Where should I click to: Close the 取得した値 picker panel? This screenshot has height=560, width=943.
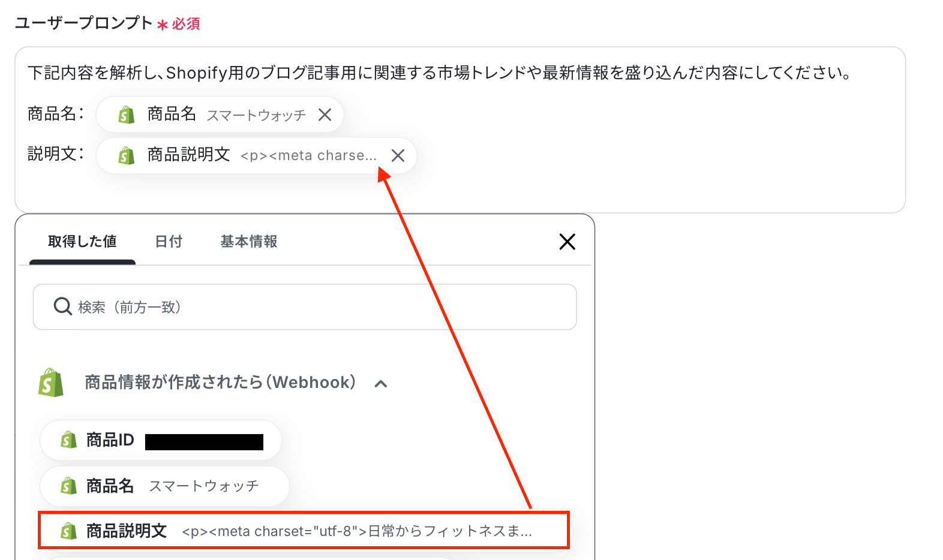tap(567, 242)
